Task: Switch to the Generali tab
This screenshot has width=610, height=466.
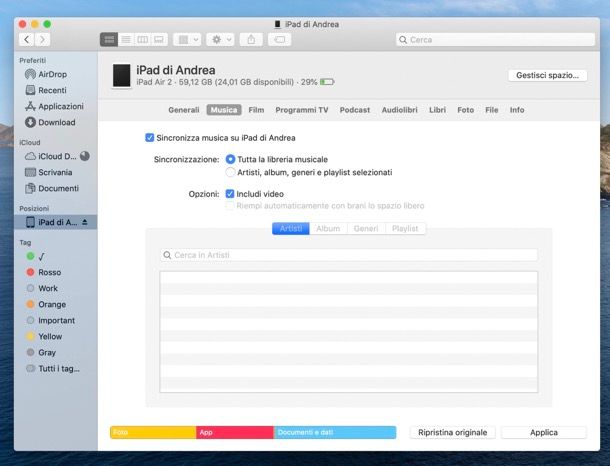Action: (184, 110)
